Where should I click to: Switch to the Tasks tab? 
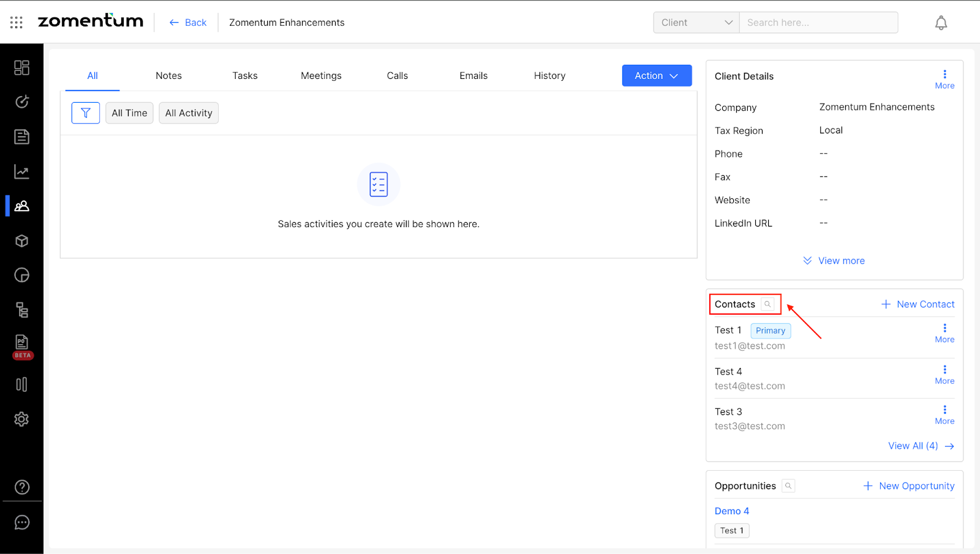point(245,76)
